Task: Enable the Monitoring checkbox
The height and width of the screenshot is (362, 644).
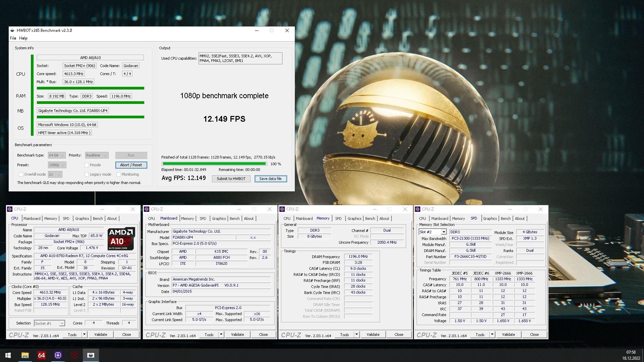Action: pyautogui.click(x=118, y=174)
